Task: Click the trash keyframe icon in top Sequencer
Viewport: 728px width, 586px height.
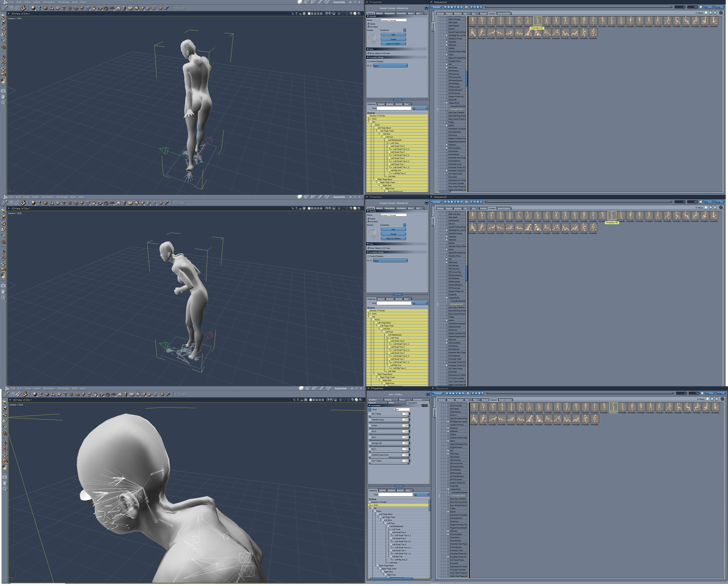Action: (478, 7)
